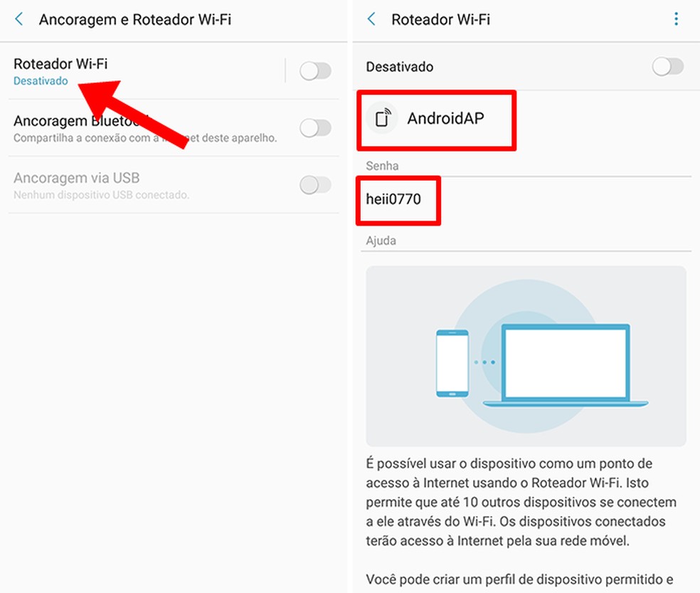
Task: Tap the Roteador Wi-Fi page title
Action: [x=440, y=19]
